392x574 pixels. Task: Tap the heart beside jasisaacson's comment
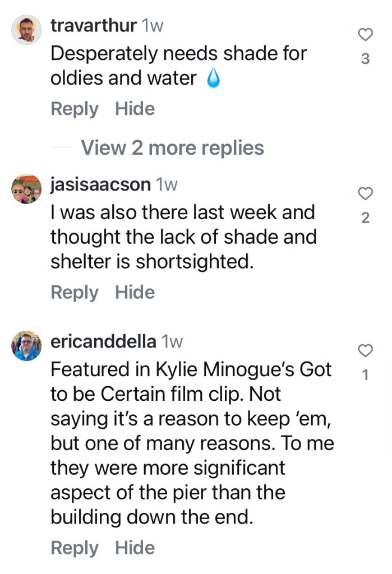[365, 194]
